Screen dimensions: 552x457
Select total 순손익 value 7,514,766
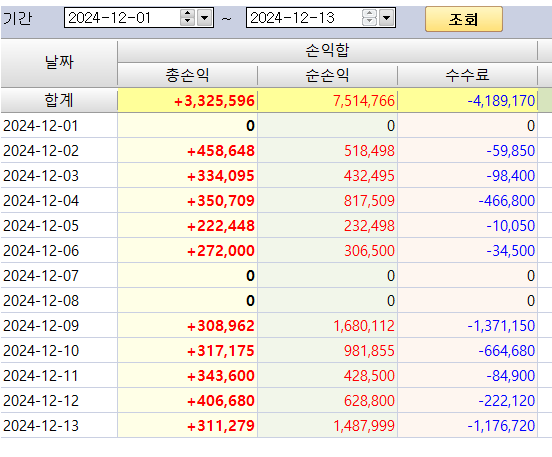tap(364, 101)
